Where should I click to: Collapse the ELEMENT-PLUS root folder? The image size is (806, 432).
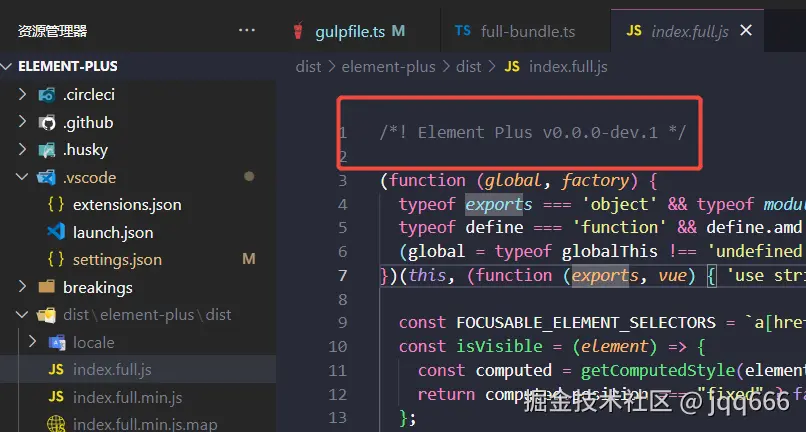click(x=6, y=66)
